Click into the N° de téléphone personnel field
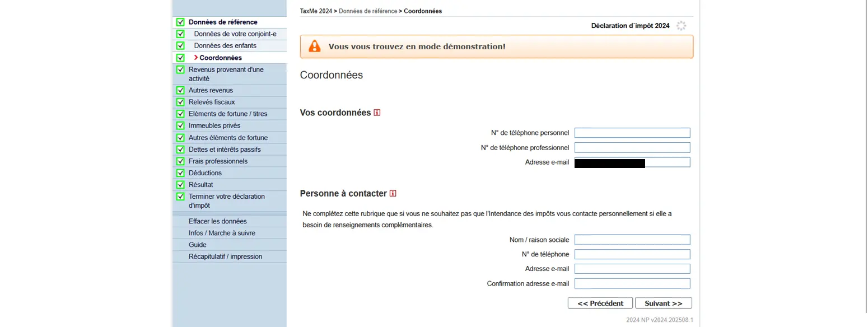 [x=632, y=132]
